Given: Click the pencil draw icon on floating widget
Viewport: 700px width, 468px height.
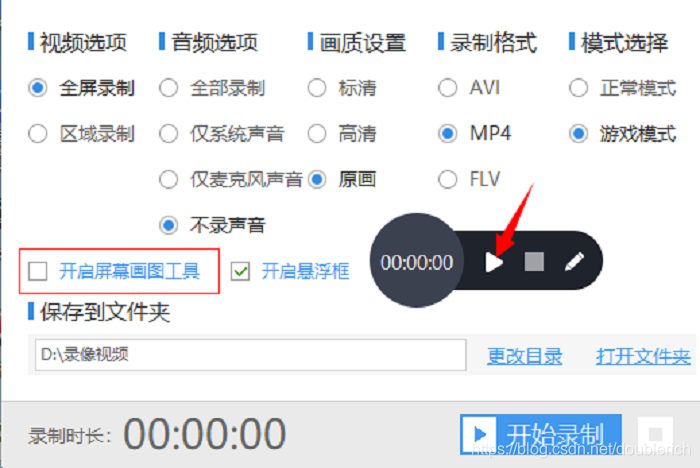Looking at the screenshot, I should click(x=574, y=262).
